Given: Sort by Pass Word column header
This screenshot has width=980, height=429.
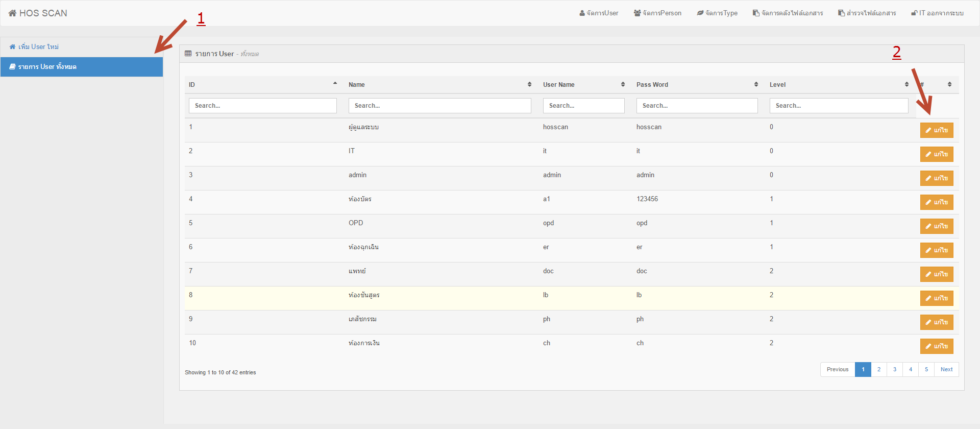Looking at the screenshot, I should [x=696, y=85].
